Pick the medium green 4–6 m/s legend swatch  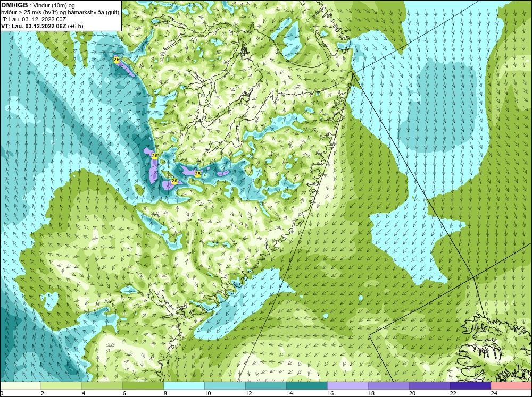[x=102, y=386]
